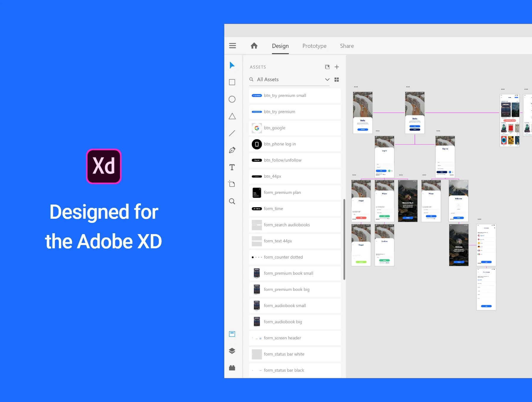Choose the Rectangle tool
This screenshot has height=402, width=532.
point(232,82)
